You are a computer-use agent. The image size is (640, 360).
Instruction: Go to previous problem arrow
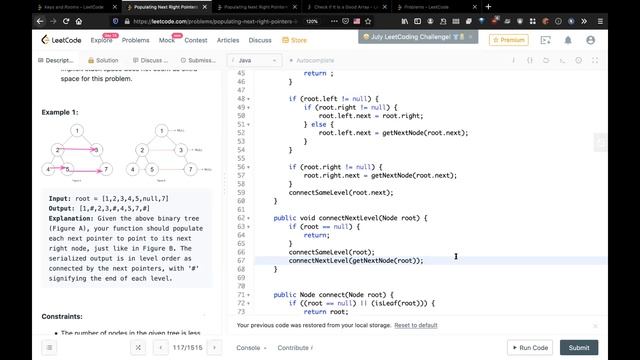[x=160, y=347]
